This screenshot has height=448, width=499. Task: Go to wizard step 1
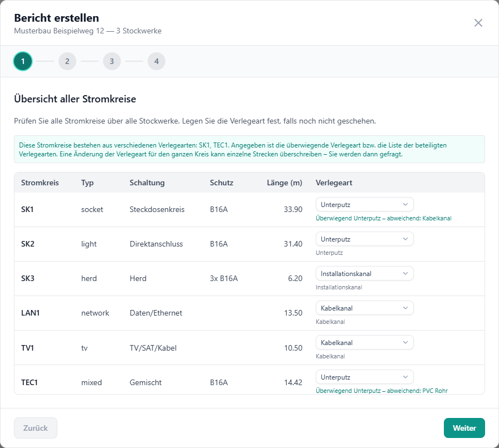23,61
